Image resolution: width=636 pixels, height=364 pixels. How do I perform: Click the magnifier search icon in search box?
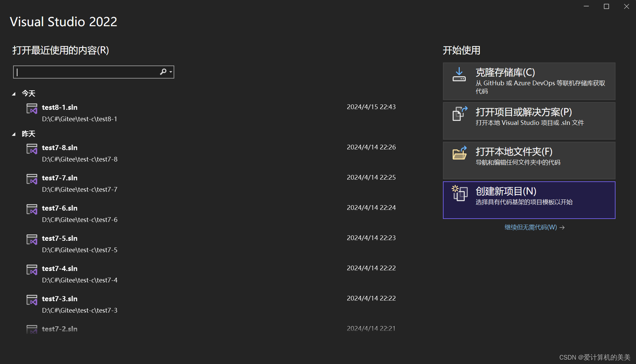(x=163, y=72)
